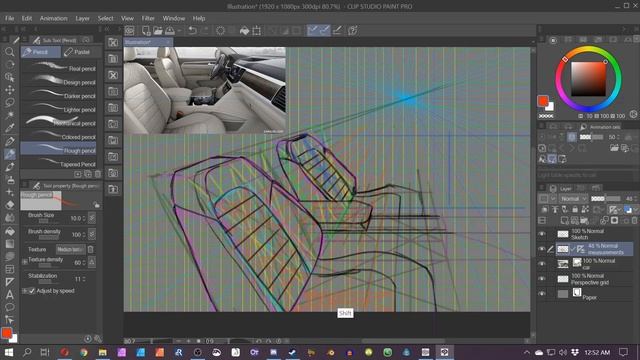The height and width of the screenshot is (360, 640).
Task: Select the Move layer tool
Action: (x=9, y=90)
